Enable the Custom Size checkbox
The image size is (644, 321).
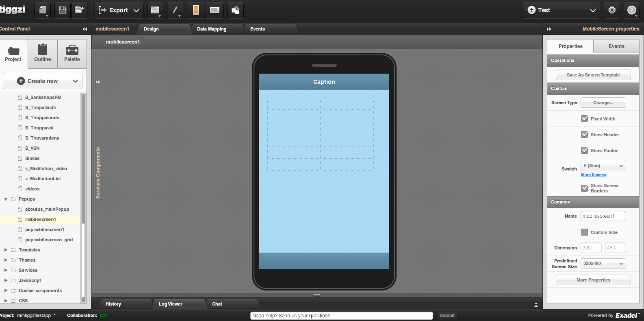coord(584,232)
